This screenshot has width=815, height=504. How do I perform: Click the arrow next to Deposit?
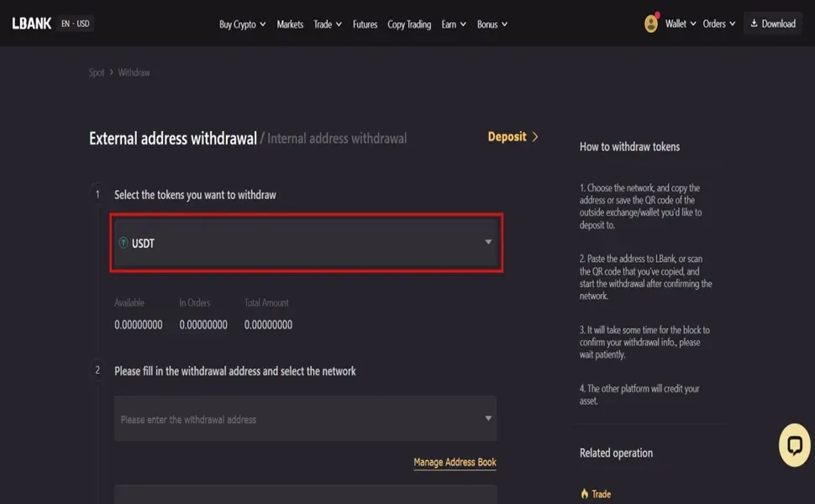pos(535,137)
